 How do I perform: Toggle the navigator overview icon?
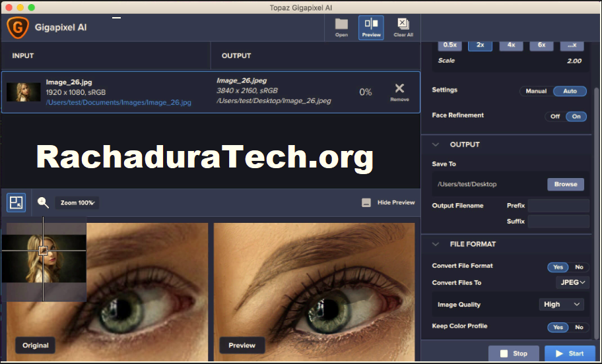click(16, 202)
